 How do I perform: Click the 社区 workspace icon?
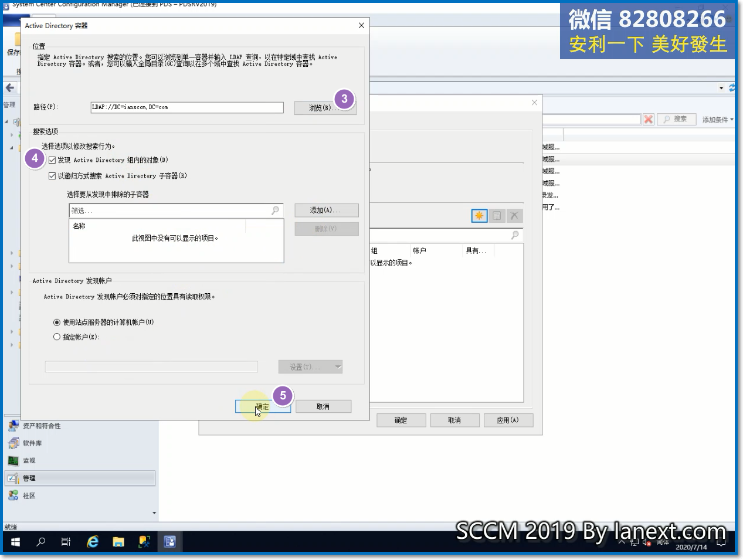click(x=13, y=496)
